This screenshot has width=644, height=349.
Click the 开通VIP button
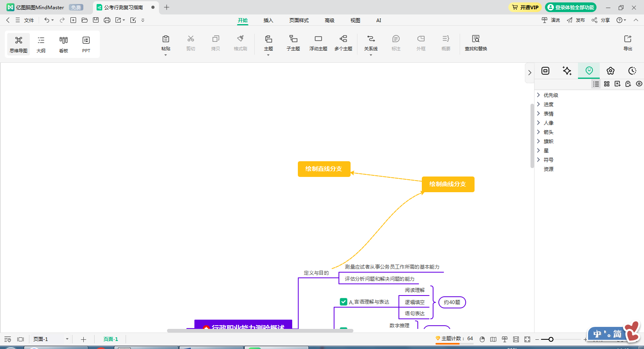(525, 7)
